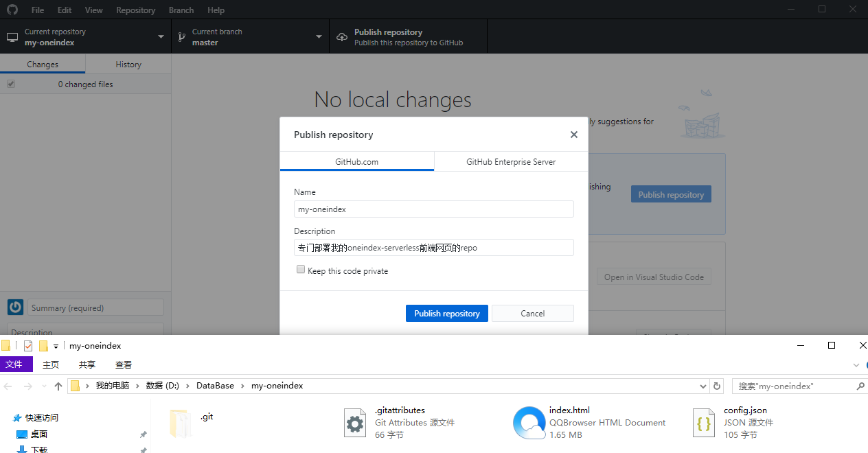Click the GitHub Desktop logo icon
Screen dimensions: 868x453
(x=12, y=10)
